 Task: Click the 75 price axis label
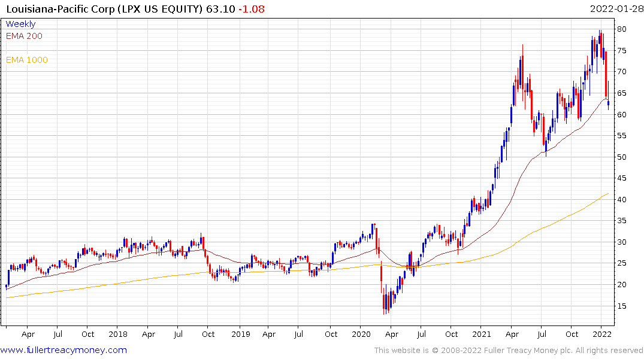click(x=621, y=50)
